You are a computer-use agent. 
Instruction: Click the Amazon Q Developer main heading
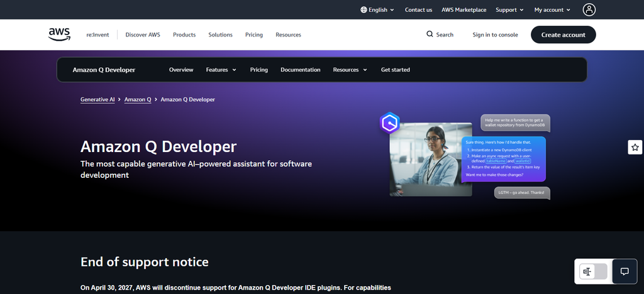(x=158, y=146)
